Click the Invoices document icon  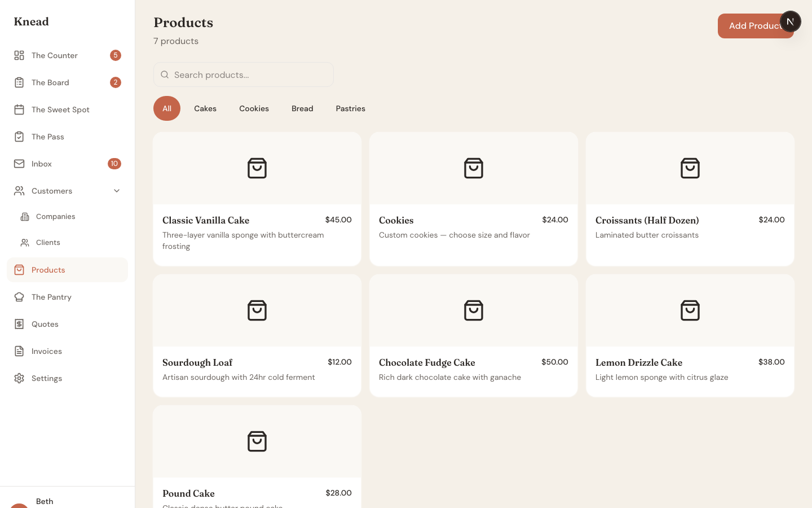19,351
